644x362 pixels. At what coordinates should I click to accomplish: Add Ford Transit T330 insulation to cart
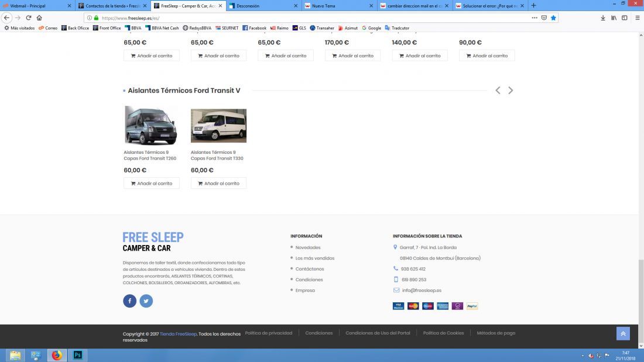(x=218, y=183)
